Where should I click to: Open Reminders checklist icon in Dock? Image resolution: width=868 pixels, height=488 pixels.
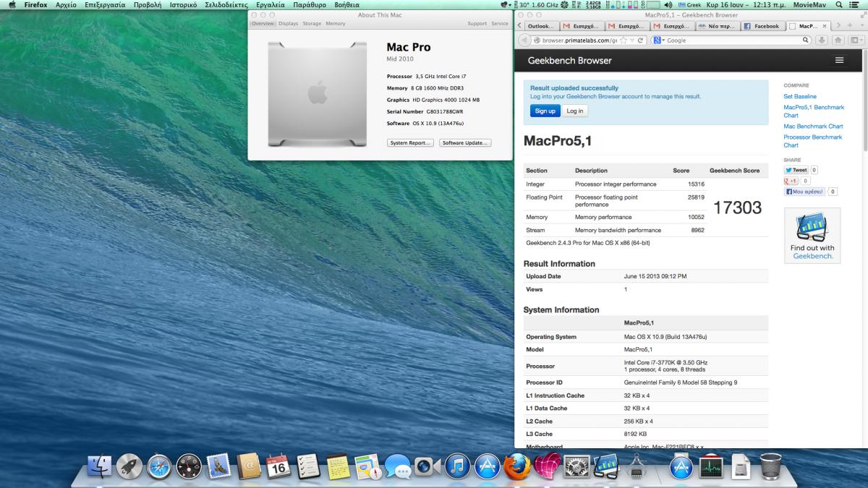[x=308, y=466]
